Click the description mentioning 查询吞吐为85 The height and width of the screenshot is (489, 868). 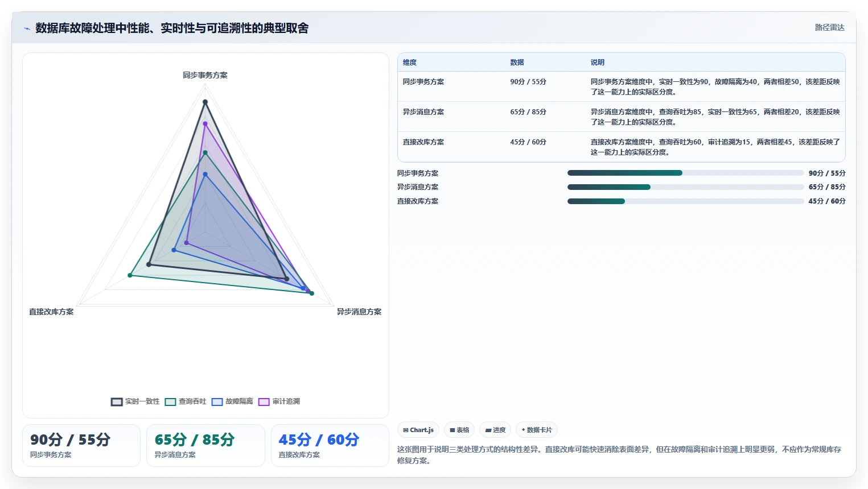715,117
